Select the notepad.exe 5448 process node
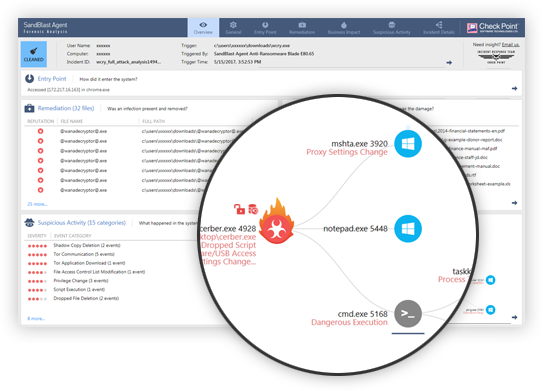The height and width of the screenshot is (391, 543). coord(408,229)
